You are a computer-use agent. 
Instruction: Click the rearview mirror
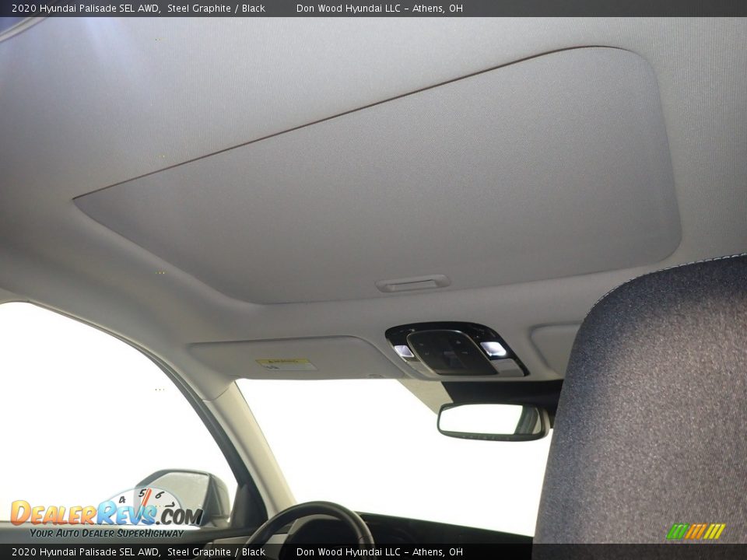(x=492, y=421)
